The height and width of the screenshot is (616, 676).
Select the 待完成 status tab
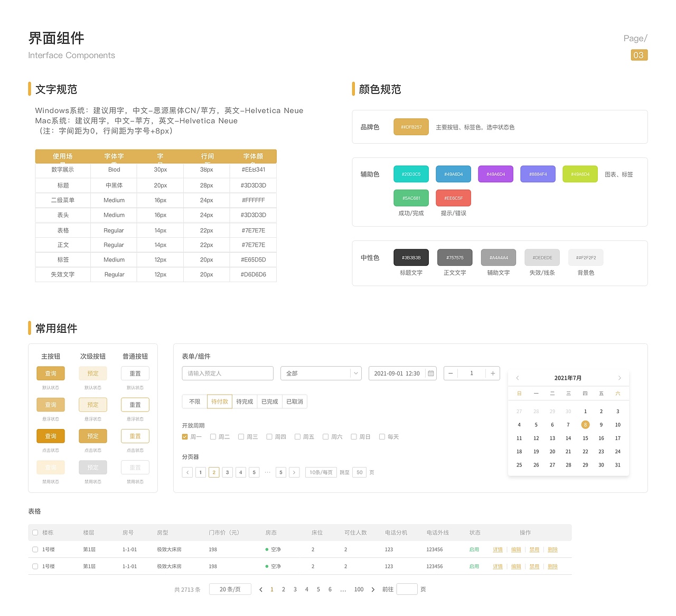(245, 402)
